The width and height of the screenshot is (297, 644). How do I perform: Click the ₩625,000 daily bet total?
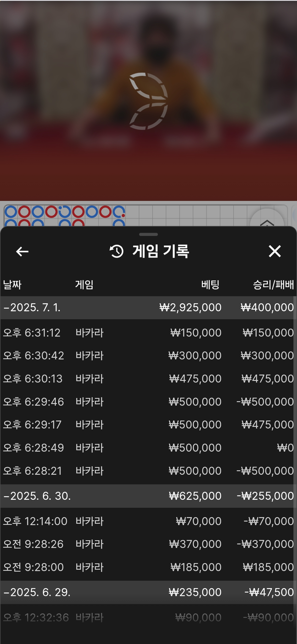point(195,496)
